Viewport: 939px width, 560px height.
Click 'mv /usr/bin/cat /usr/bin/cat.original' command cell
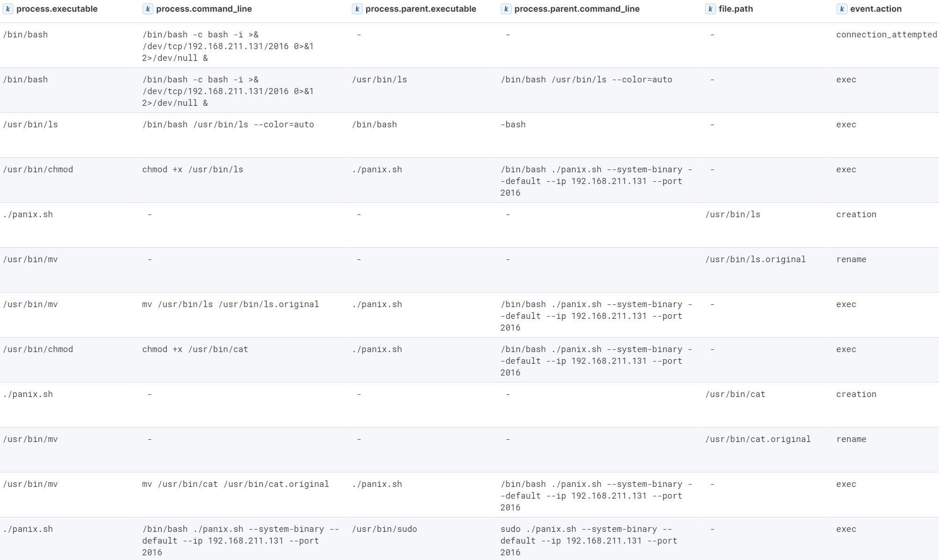(x=235, y=484)
